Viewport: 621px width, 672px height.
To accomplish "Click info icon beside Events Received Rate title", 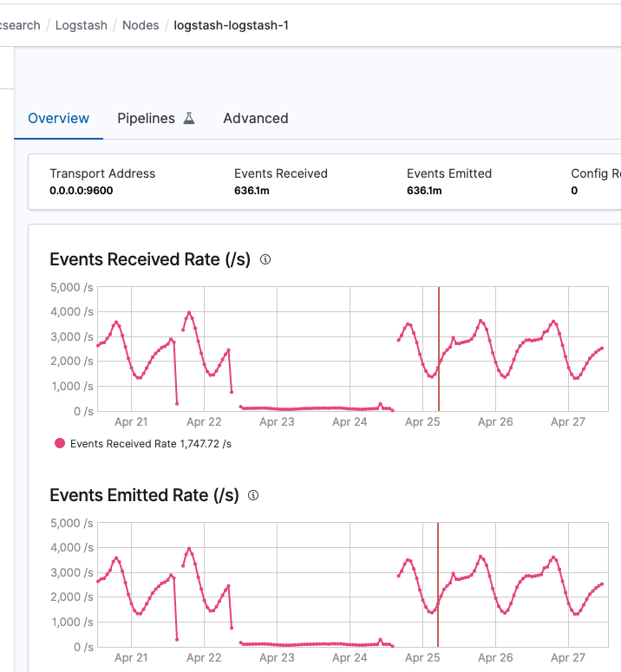I will point(265,259).
